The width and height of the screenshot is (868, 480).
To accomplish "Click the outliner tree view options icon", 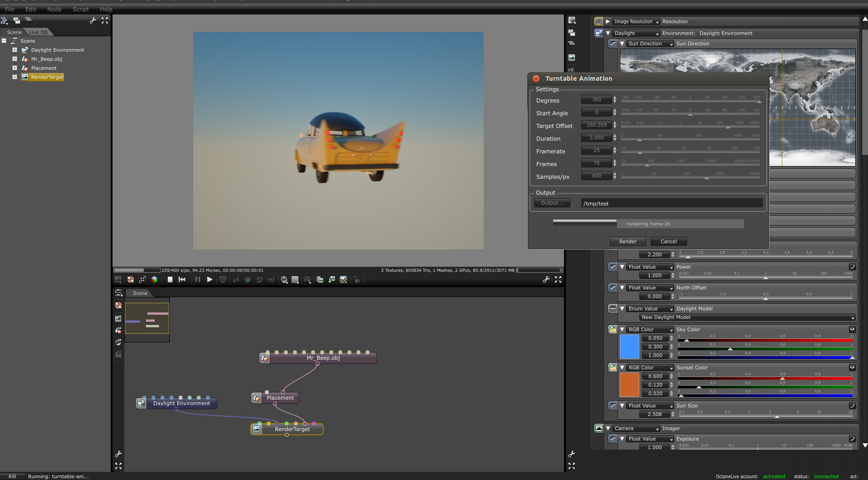I will click(x=5, y=20).
